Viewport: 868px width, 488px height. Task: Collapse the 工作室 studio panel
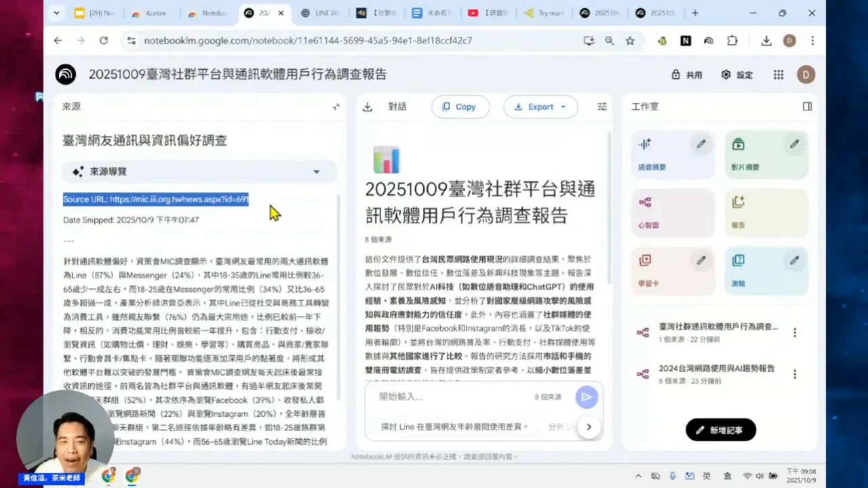(x=807, y=106)
